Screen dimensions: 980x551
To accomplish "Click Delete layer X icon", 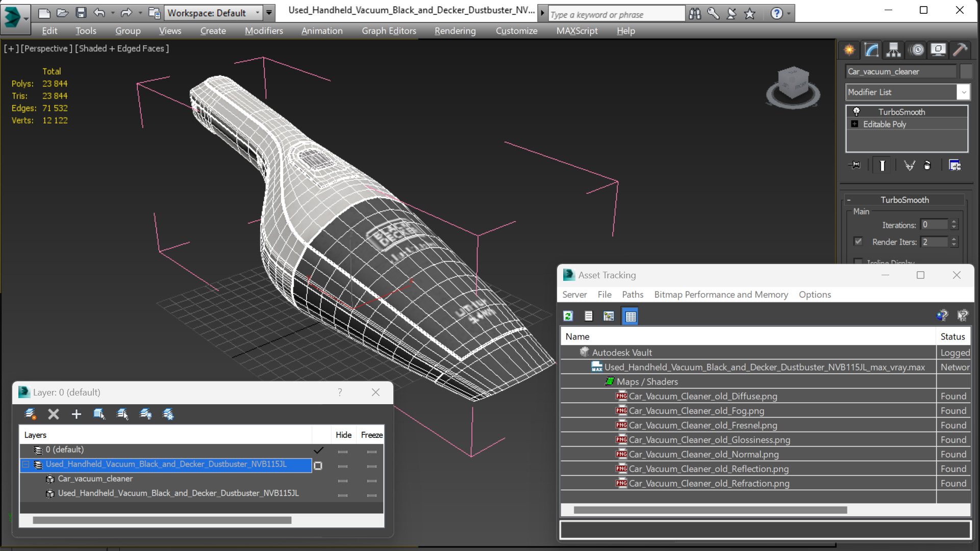I will 54,414.
